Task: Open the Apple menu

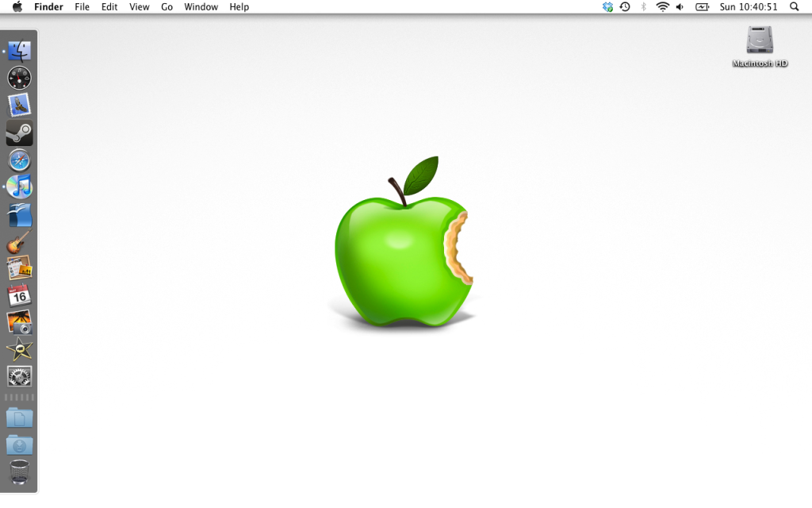Action: [x=17, y=6]
